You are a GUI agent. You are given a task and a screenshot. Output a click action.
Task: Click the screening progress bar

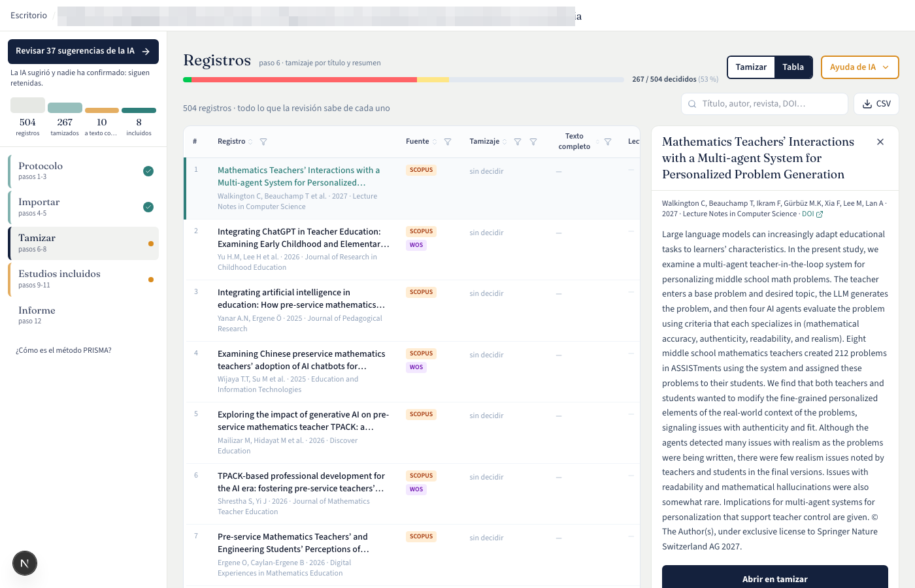pos(403,80)
